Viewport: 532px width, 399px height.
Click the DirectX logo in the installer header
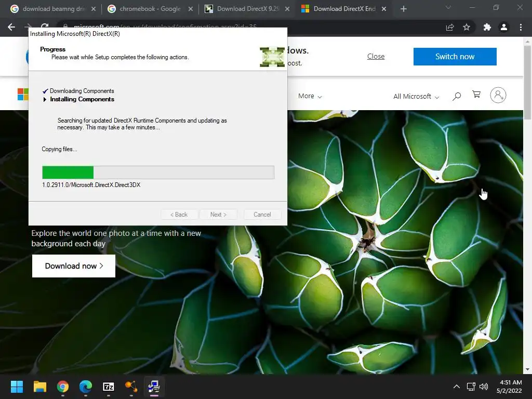272,57
